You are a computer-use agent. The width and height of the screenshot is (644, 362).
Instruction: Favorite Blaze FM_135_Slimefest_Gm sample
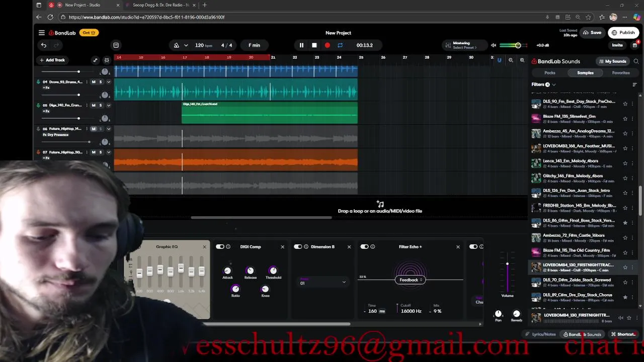[x=625, y=119]
